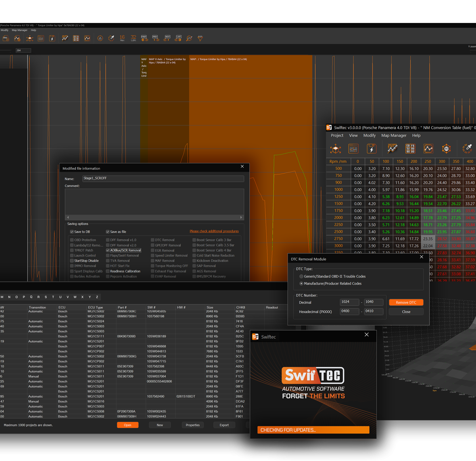Enable the StartStop Disable checkbox
The width and height of the screenshot is (476, 461).
72,261
